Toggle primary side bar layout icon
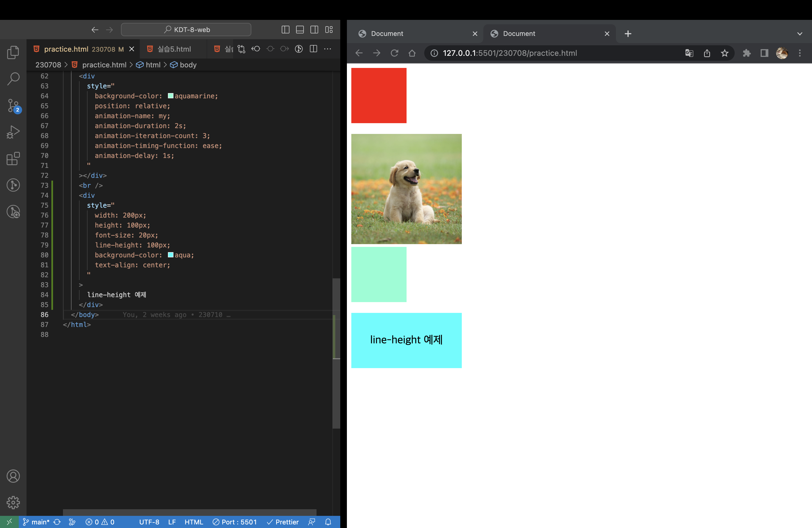Image resolution: width=812 pixels, height=528 pixels. (x=286, y=30)
